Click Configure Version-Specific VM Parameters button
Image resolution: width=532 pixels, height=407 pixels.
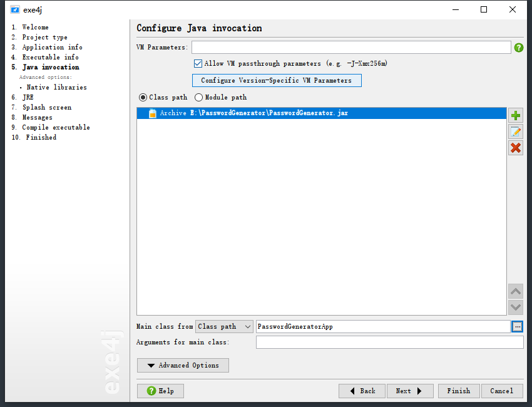point(277,80)
